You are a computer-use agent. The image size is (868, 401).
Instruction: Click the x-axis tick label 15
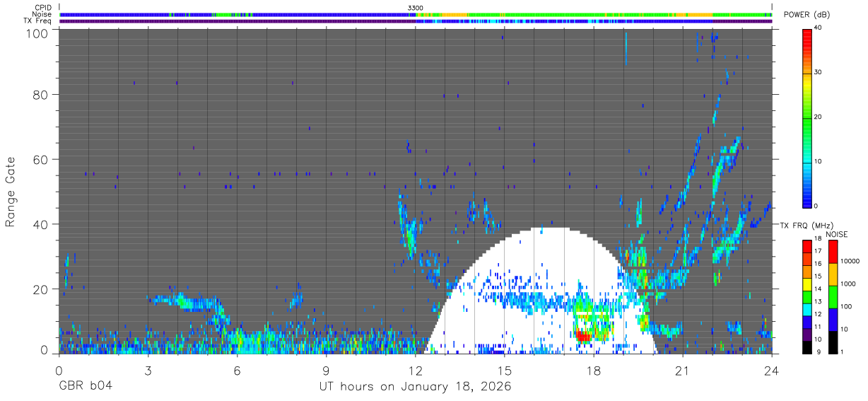[504, 370]
